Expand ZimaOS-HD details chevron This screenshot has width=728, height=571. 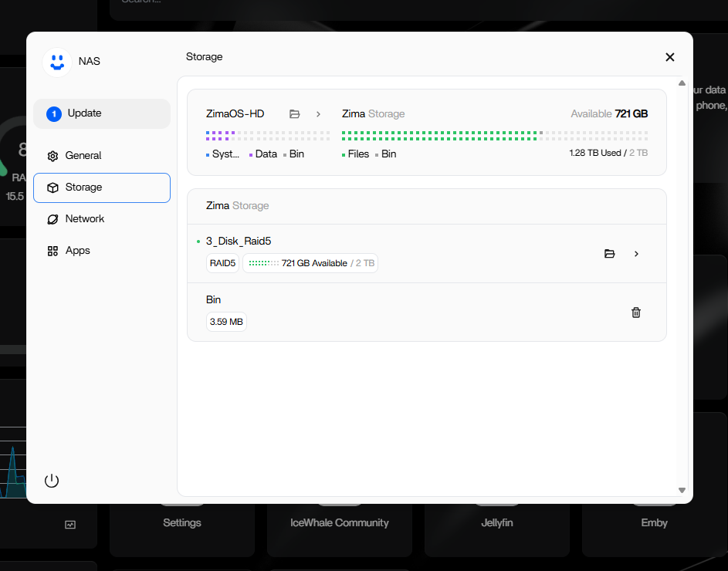tap(318, 114)
